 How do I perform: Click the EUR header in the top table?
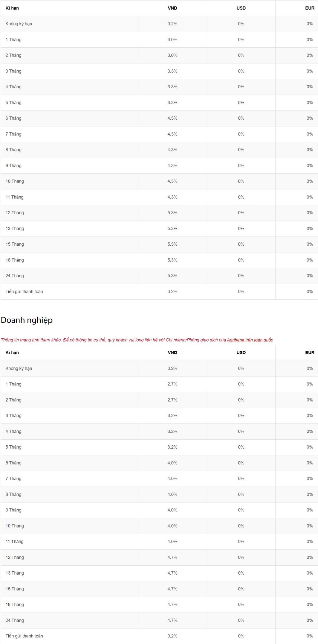[309, 8]
